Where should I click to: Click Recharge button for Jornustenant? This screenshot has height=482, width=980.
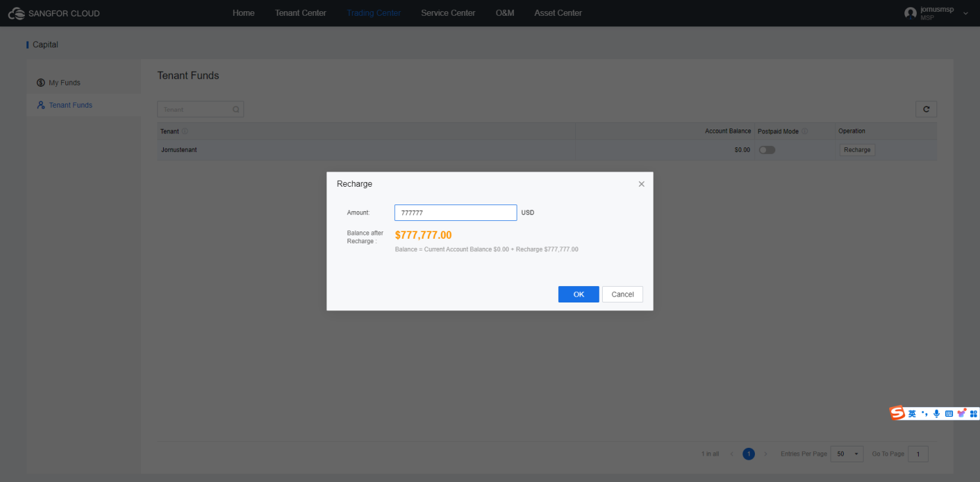857,150
